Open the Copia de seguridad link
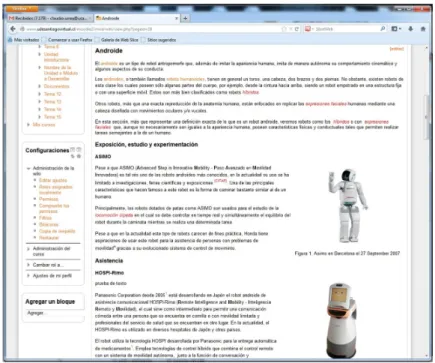 point(57,231)
